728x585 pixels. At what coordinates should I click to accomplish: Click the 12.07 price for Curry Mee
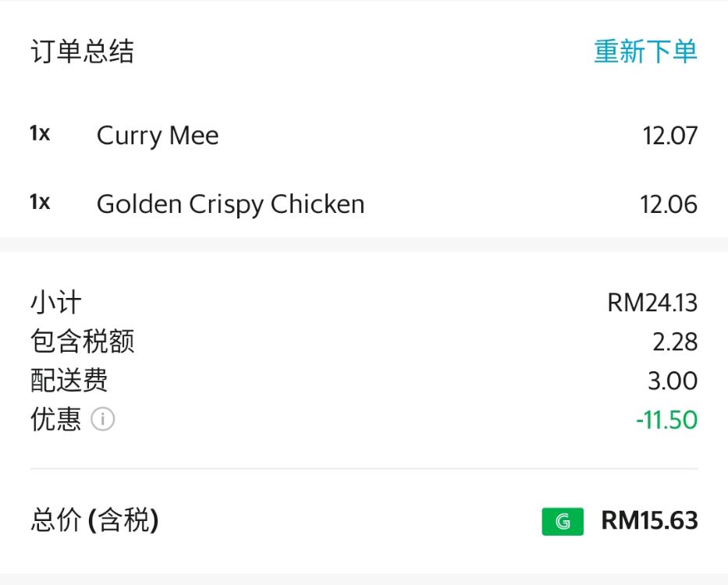point(669,136)
